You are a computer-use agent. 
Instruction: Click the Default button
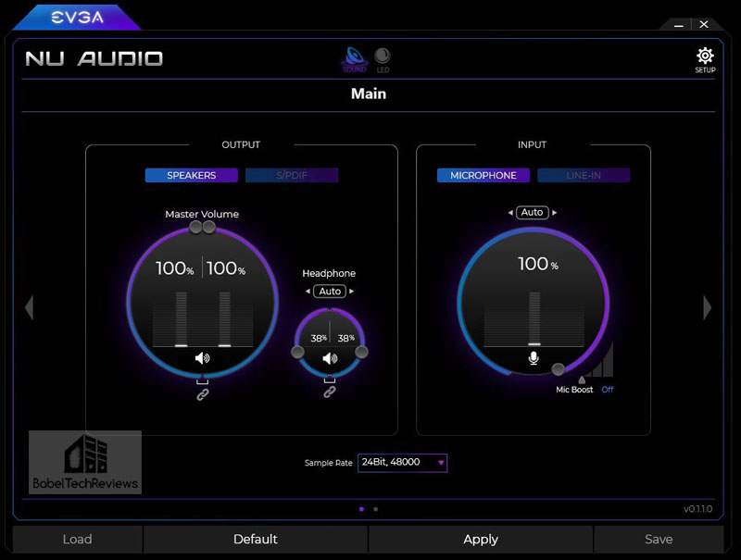[x=256, y=539]
